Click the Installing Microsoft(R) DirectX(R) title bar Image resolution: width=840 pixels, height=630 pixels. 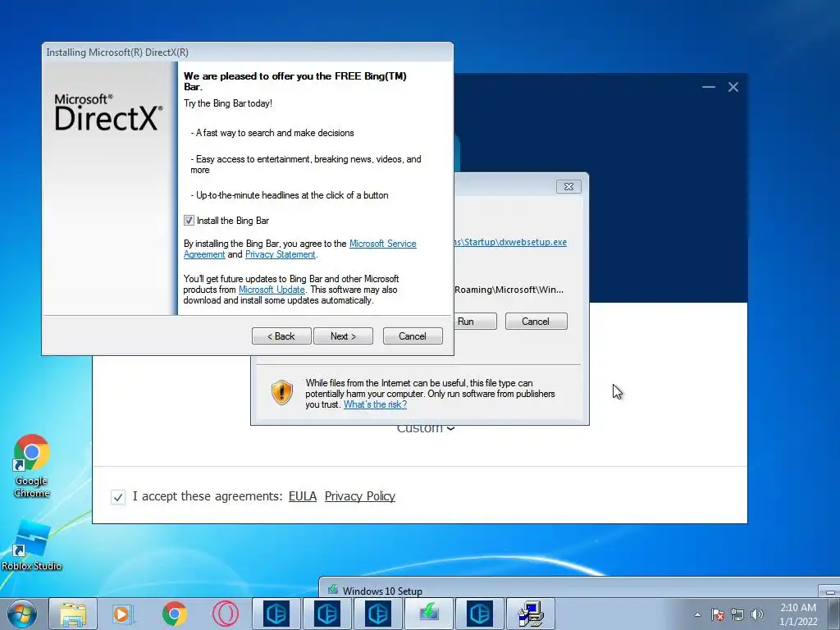click(248, 52)
